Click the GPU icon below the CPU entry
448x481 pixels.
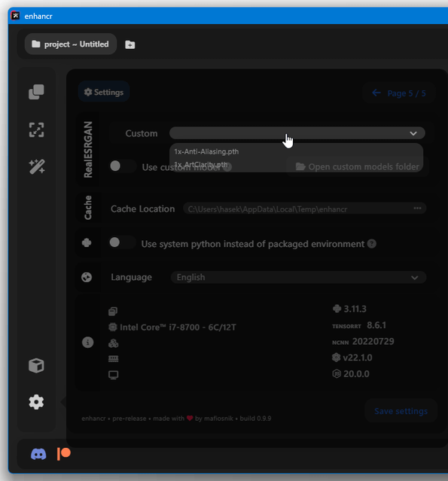tap(113, 343)
